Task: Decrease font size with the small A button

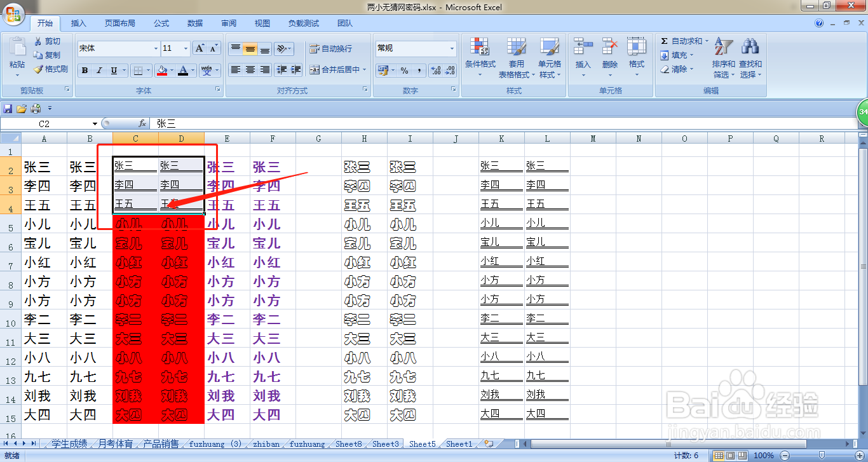Action: [x=214, y=48]
